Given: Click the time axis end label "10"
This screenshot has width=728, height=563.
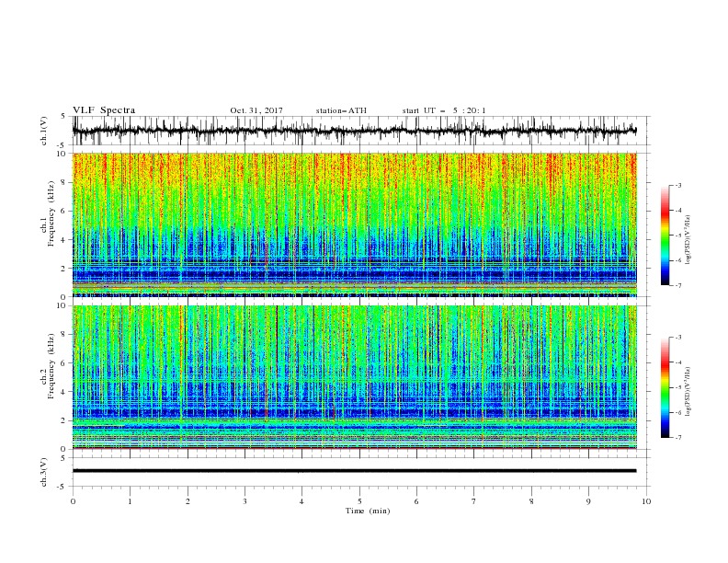Looking at the screenshot, I should 646,501.
